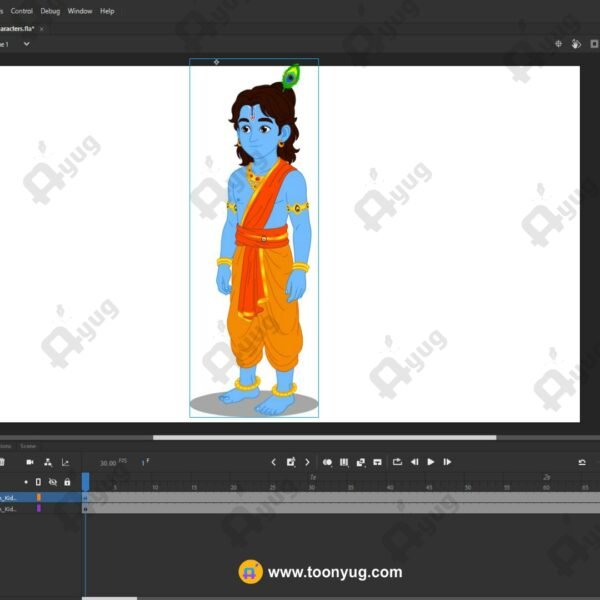This screenshot has width=600, height=600.
Task: Toggle clip content outside stage icon
Action: (x=594, y=44)
